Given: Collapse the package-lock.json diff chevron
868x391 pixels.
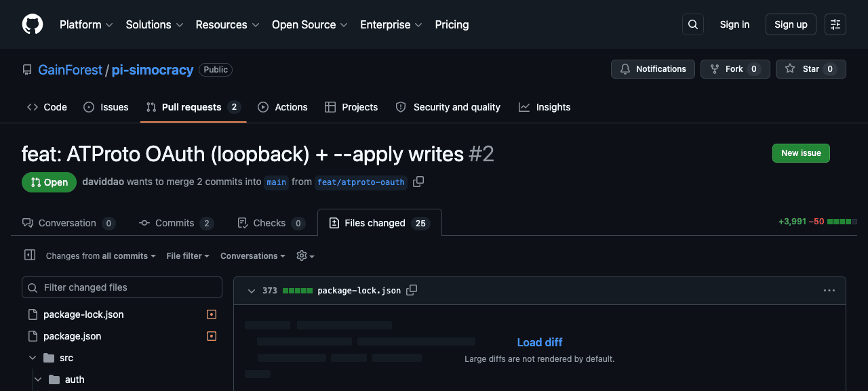Looking at the screenshot, I should click(252, 291).
